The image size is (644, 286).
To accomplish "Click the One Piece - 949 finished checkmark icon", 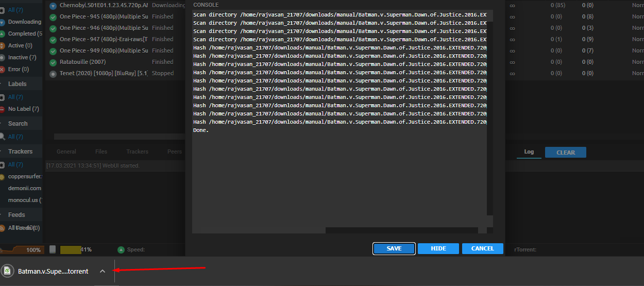I will pyautogui.click(x=53, y=51).
